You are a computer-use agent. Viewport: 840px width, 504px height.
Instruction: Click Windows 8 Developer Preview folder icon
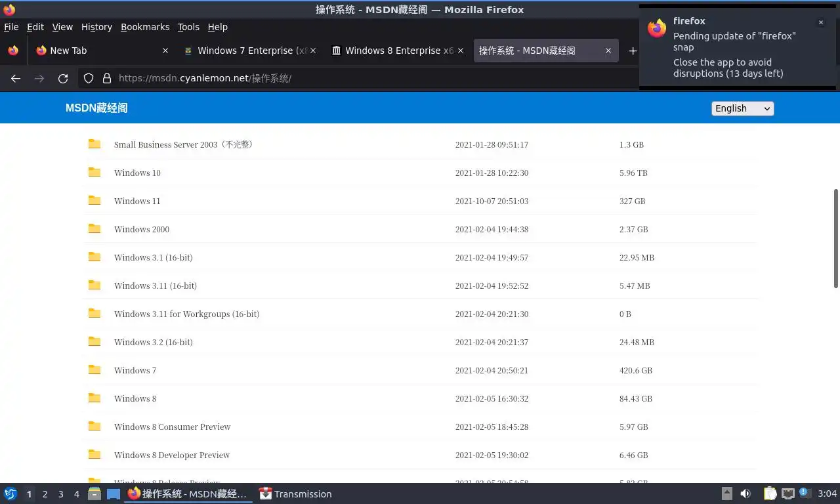point(94,454)
